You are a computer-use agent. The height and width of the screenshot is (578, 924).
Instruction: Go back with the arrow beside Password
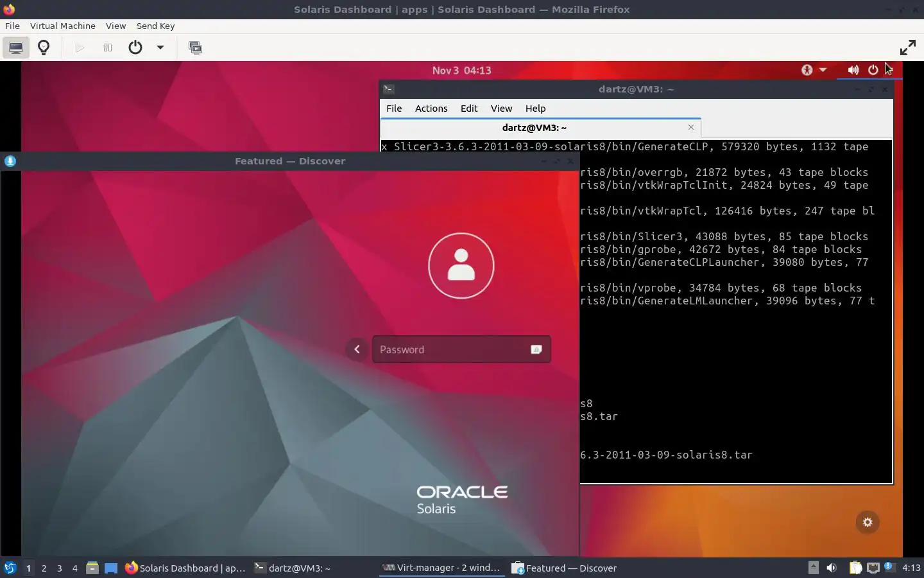357,349
